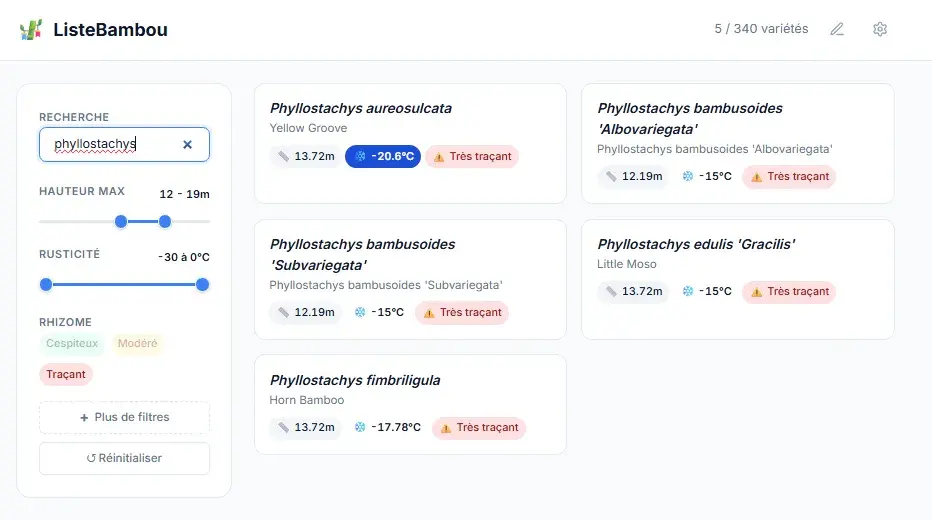Select the -20.6°C hardiness badge
The width and height of the screenshot is (932, 520).
pos(381,156)
